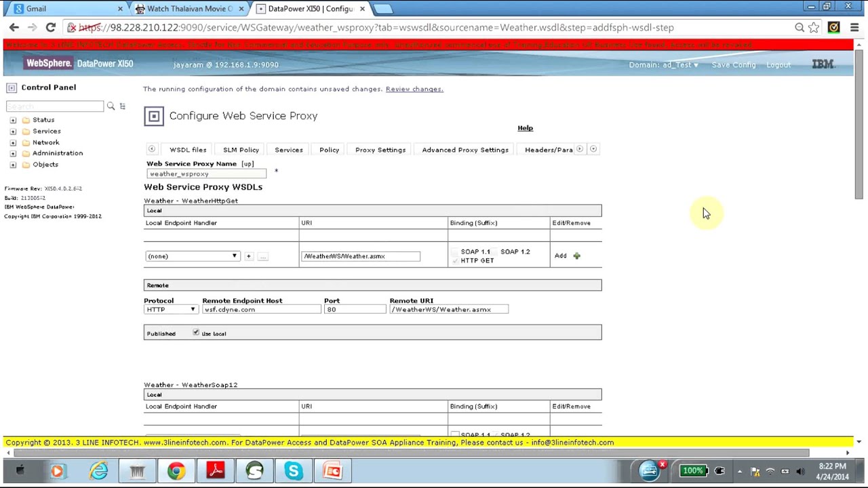The height and width of the screenshot is (488, 868).
Task: Click the browser back arrow
Action: (14, 27)
